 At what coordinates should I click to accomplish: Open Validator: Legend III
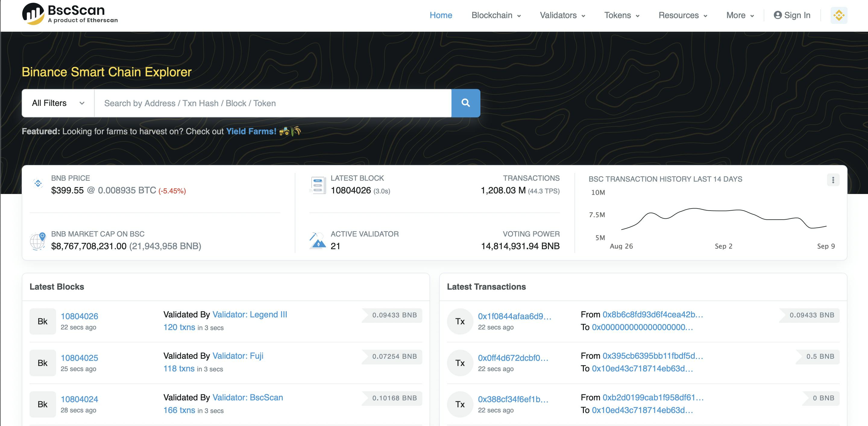click(x=250, y=314)
